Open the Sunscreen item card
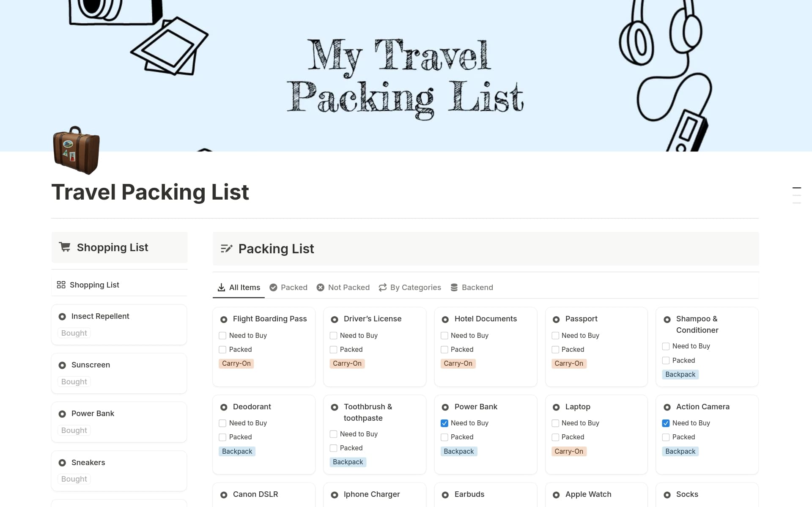812x507 pixels. pyautogui.click(x=91, y=364)
